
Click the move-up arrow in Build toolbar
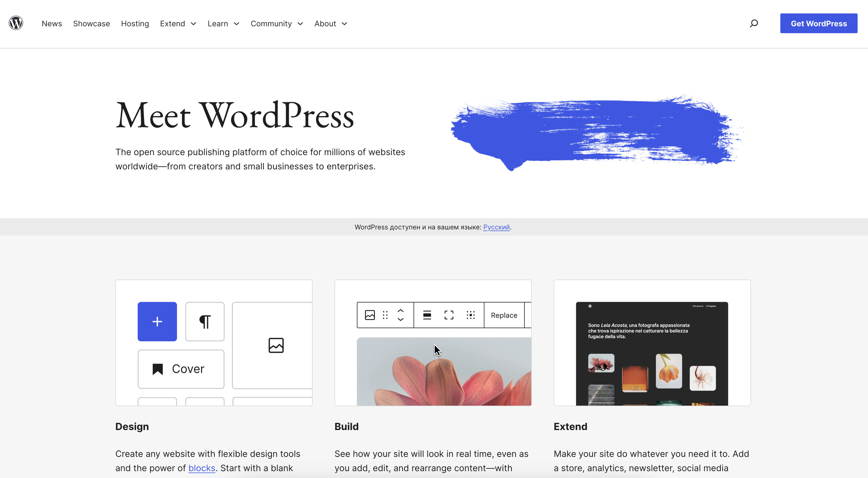pyautogui.click(x=401, y=311)
